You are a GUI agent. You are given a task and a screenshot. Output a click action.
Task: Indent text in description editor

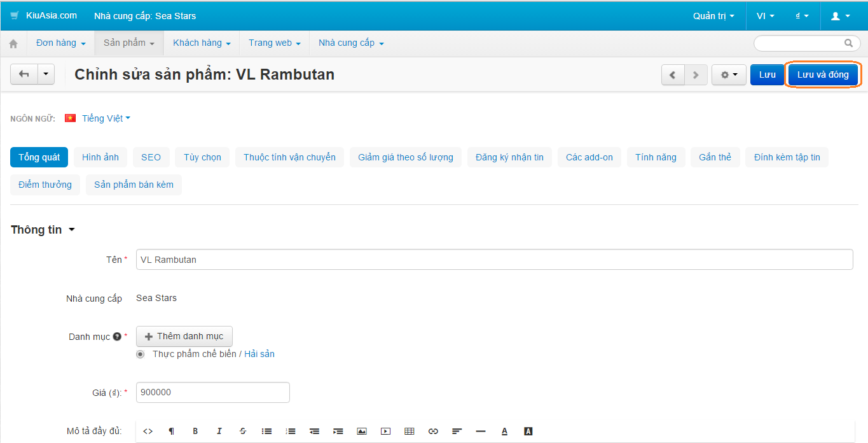point(338,431)
